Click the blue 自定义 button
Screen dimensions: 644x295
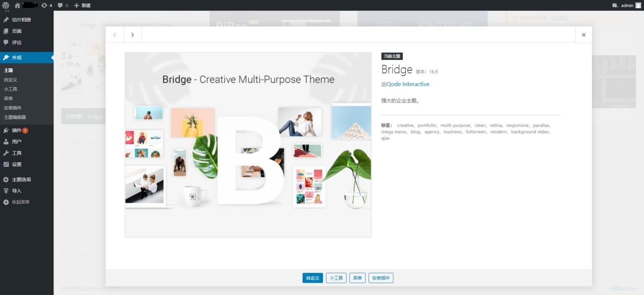[x=313, y=278]
